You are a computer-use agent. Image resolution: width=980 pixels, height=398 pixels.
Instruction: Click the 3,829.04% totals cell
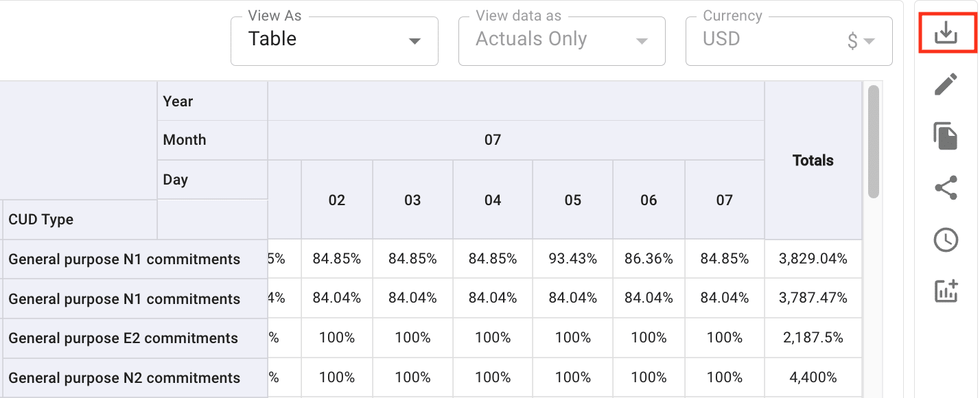813,259
